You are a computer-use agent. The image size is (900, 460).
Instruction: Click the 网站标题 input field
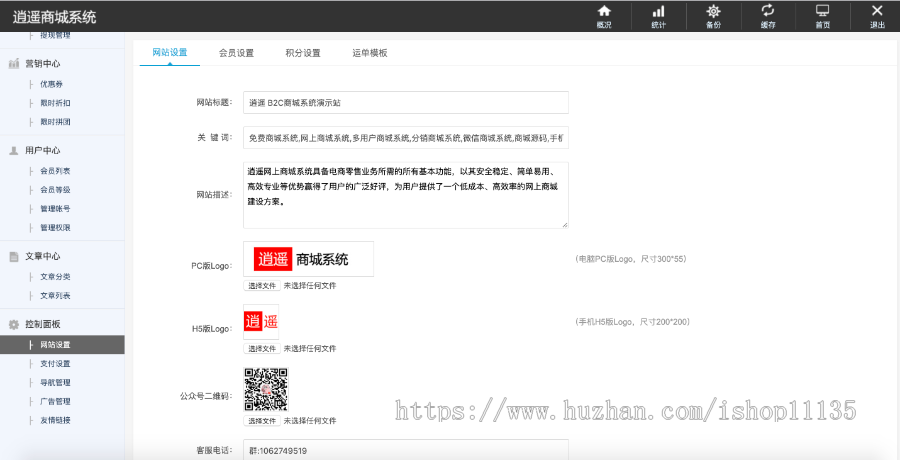coord(405,103)
